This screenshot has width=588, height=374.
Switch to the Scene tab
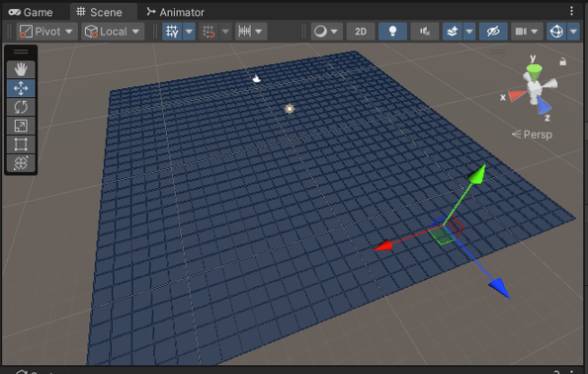pos(100,12)
